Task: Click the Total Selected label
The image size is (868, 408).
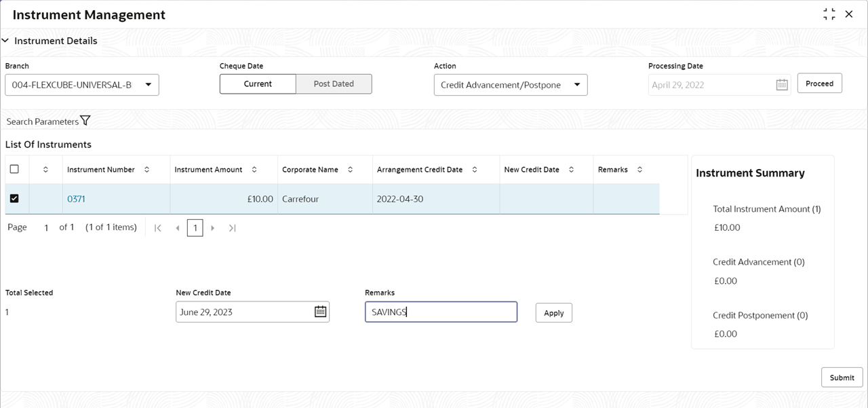Action: pos(29,293)
